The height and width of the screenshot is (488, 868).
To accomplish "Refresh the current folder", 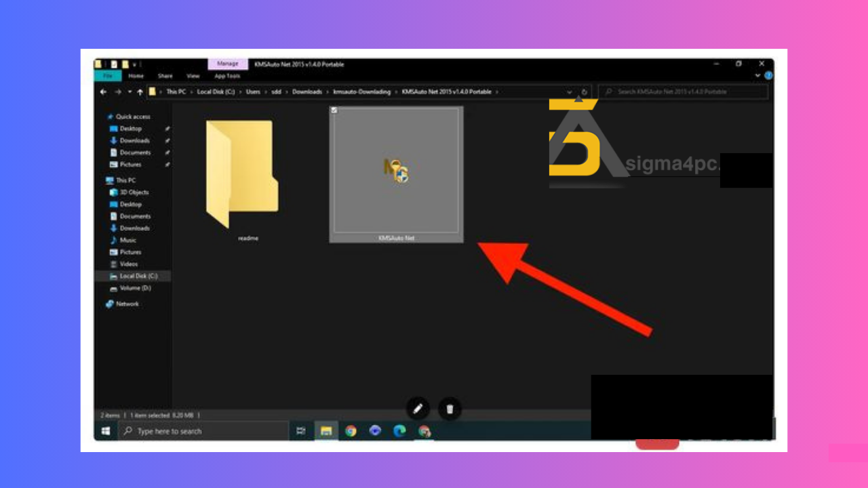I will pyautogui.click(x=584, y=91).
